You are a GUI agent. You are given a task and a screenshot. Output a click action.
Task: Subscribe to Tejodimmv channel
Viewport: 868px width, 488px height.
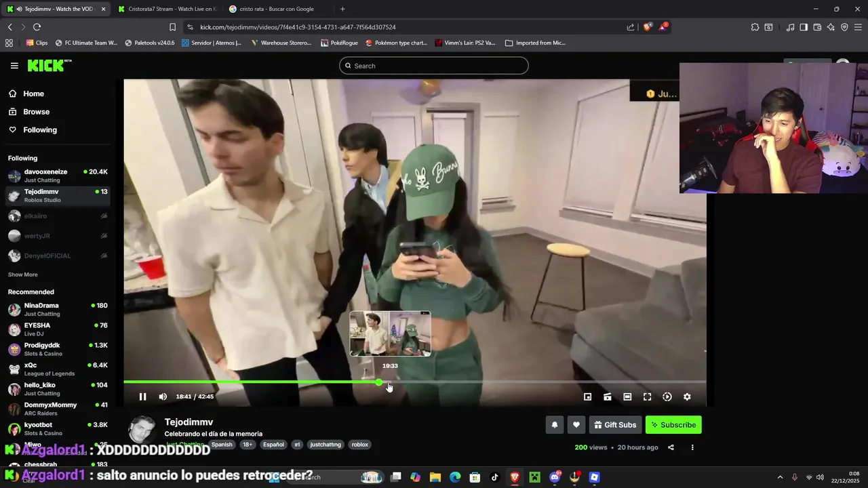click(673, 425)
